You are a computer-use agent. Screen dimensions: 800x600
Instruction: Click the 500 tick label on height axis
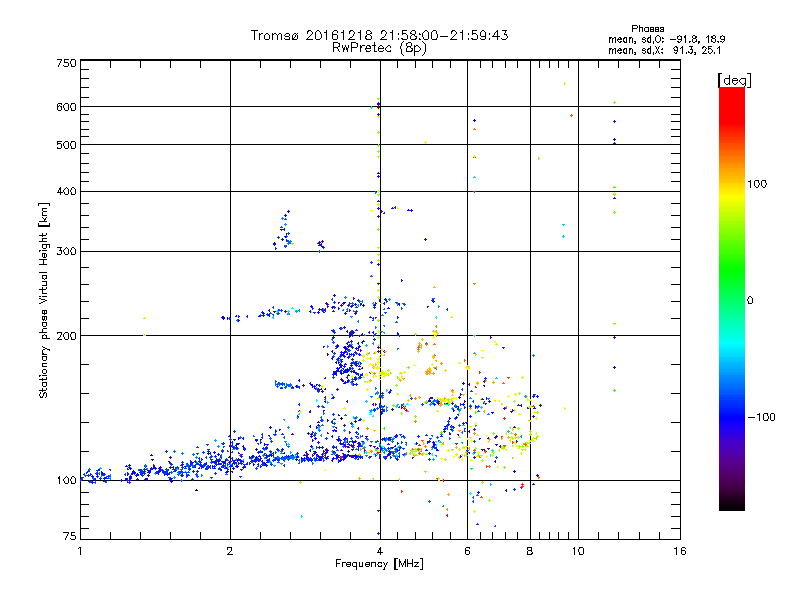coord(66,145)
